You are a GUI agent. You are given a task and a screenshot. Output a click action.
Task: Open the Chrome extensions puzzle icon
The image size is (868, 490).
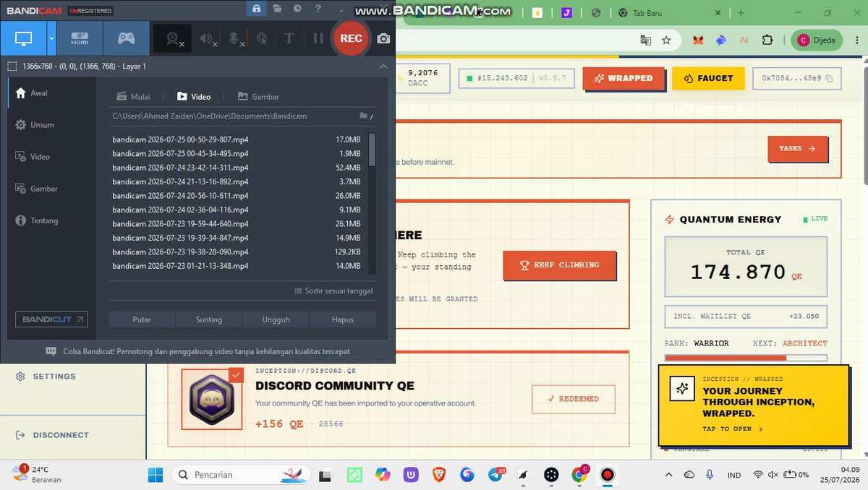(x=768, y=40)
